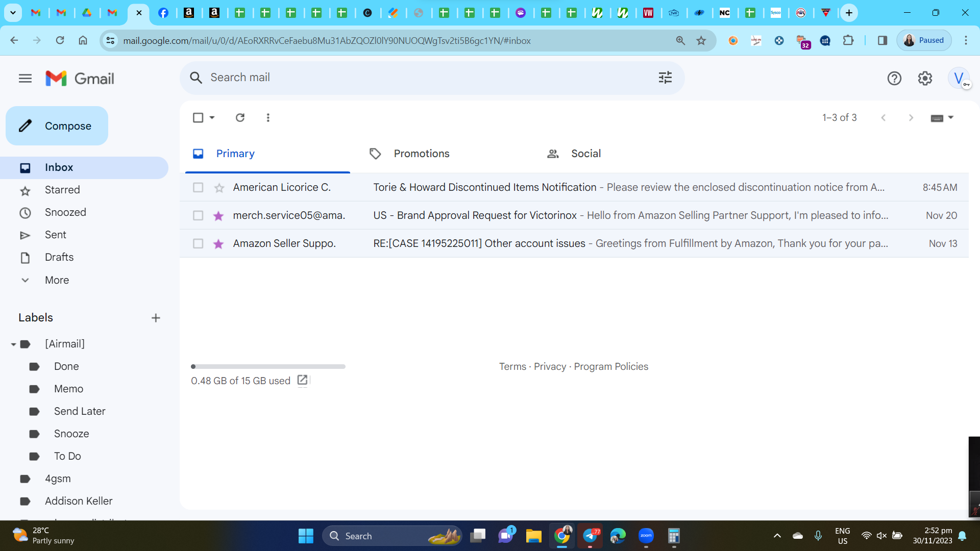Open the Starred folder
The height and width of the screenshot is (551, 980).
[84, 190]
